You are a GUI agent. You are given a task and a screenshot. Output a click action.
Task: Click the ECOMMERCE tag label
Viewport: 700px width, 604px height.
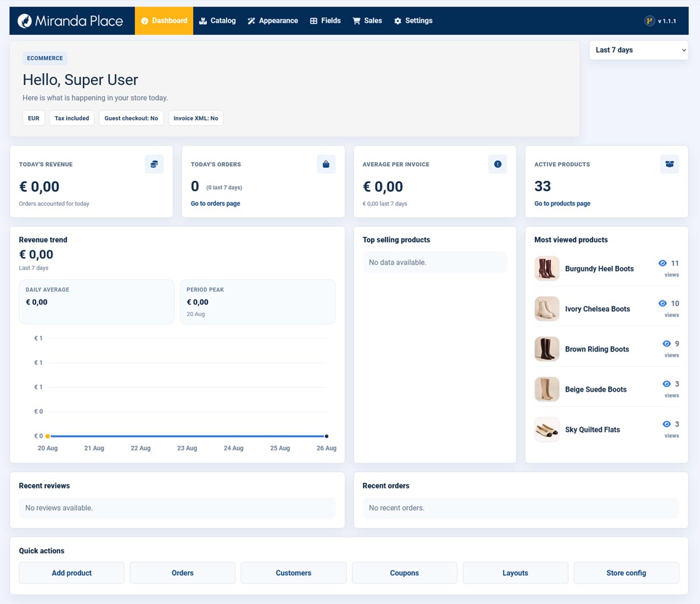point(45,58)
